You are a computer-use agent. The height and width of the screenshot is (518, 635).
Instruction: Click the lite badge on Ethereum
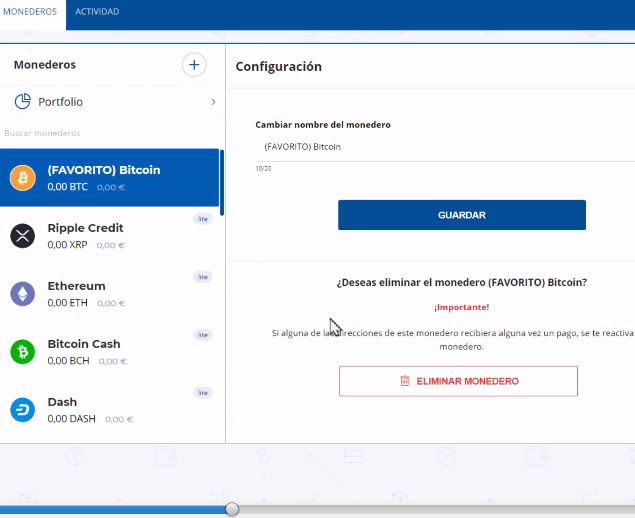(202, 277)
